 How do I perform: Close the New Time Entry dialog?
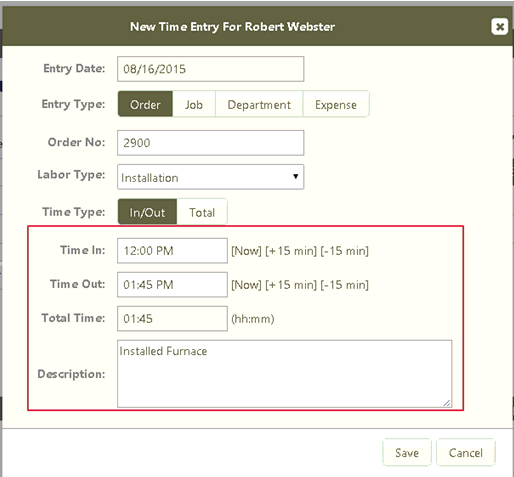(x=499, y=27)
